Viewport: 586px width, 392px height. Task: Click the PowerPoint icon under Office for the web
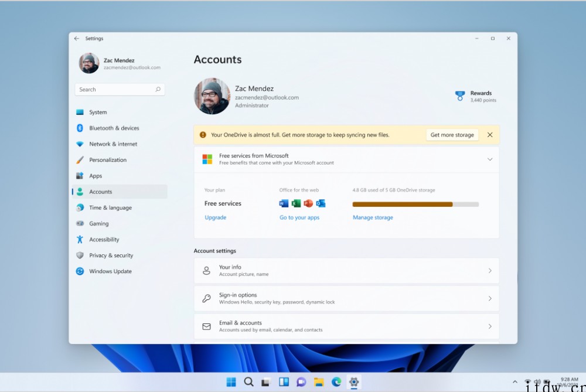coord(308,203)
